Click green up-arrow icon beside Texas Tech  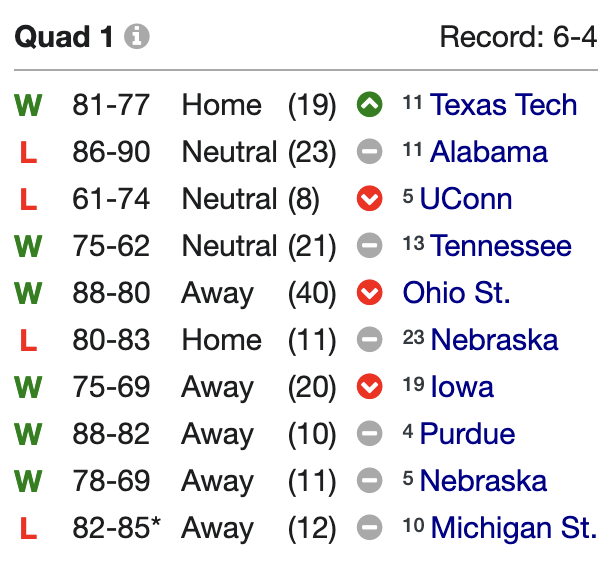[369, 105]
